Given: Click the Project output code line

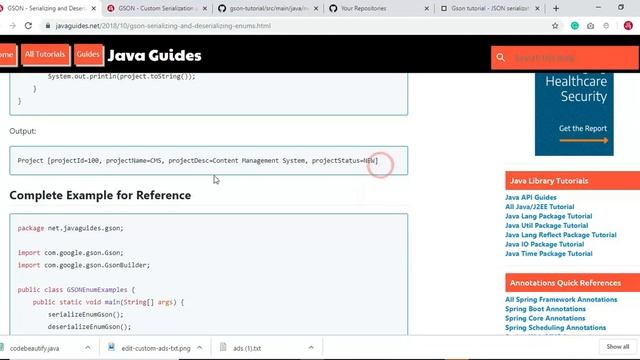Looking at the screenshot, I should (198, 161).
